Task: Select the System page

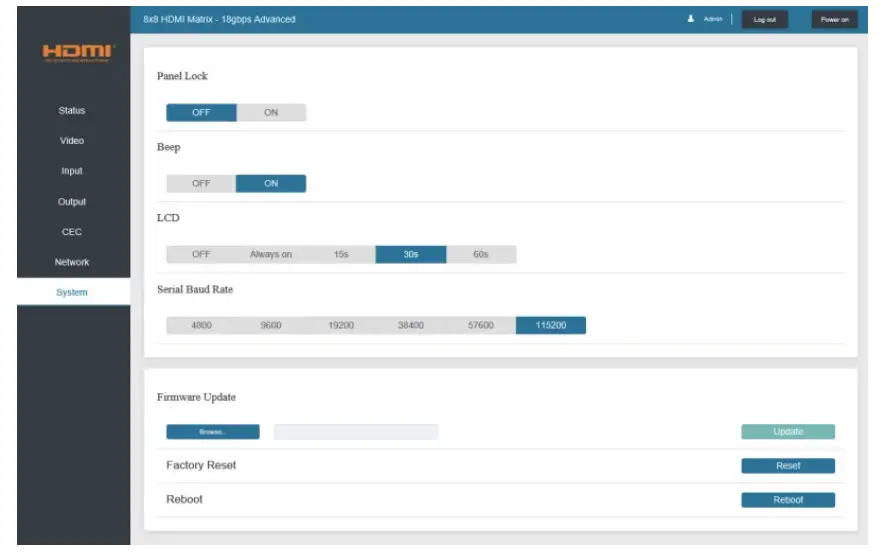Action: (73, 292)
